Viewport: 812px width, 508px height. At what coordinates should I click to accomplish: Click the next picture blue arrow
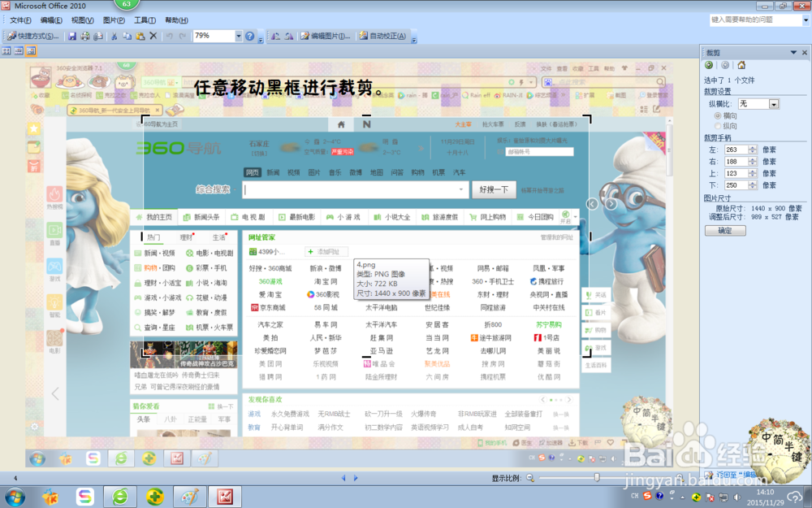(356, 478)
